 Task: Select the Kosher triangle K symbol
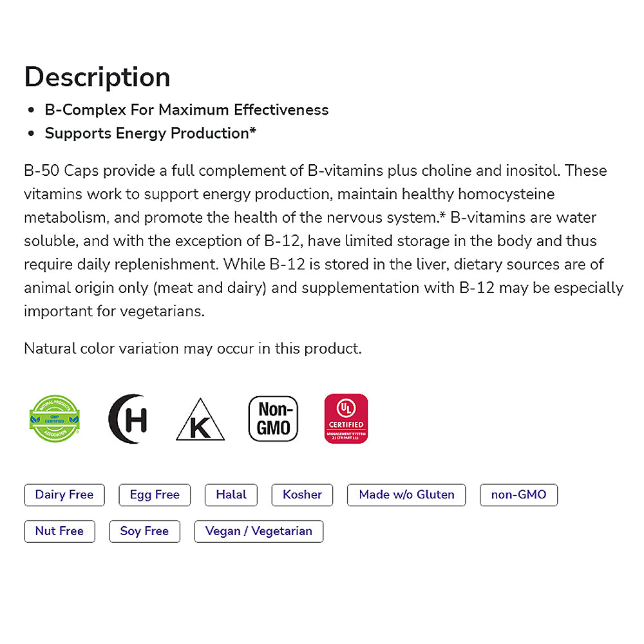point(200,421)
